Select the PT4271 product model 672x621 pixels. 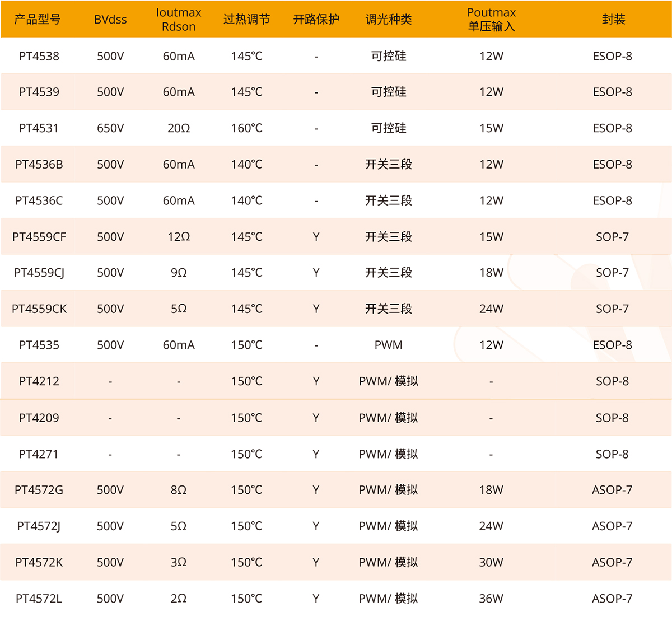click(39, 454)
